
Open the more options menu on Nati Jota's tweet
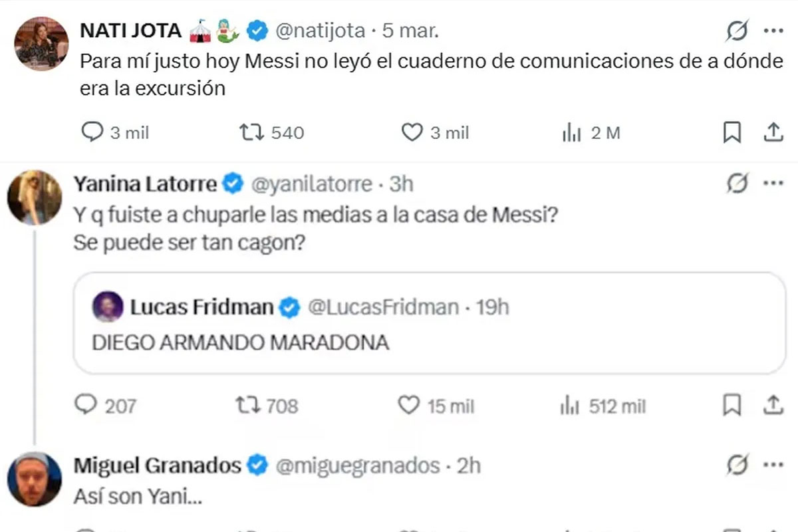pyautogui.click(x=773, y=30)
